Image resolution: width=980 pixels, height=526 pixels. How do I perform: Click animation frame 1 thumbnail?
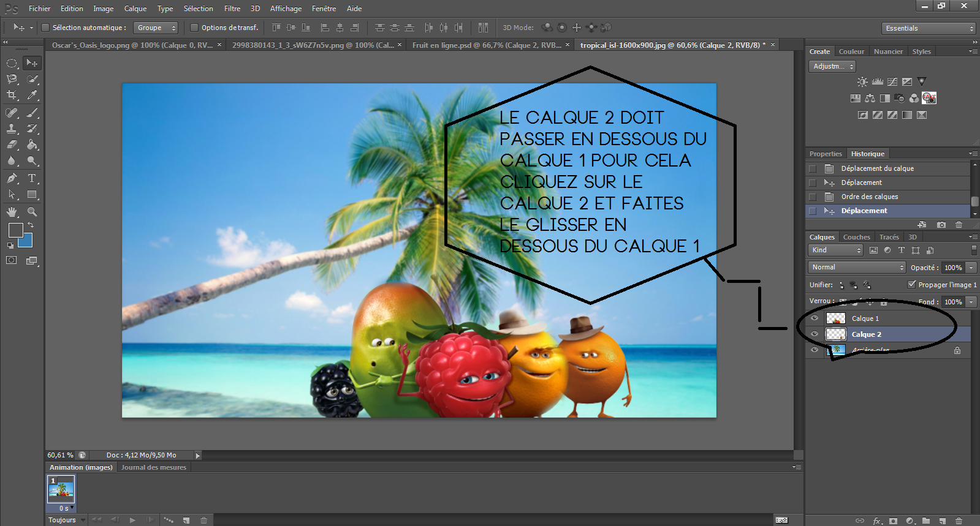pyautogui.click(x=61, y=490)
